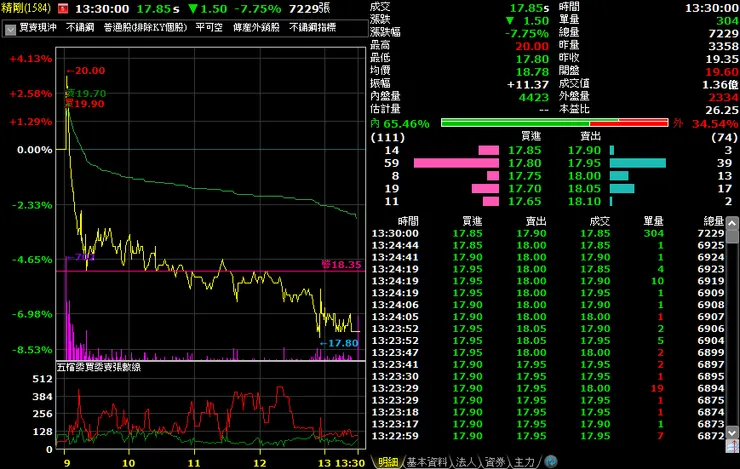This screenshot has height=469, width=740.
Task: Click the 成交 column header in the tick table
Action: pos(599,221)
